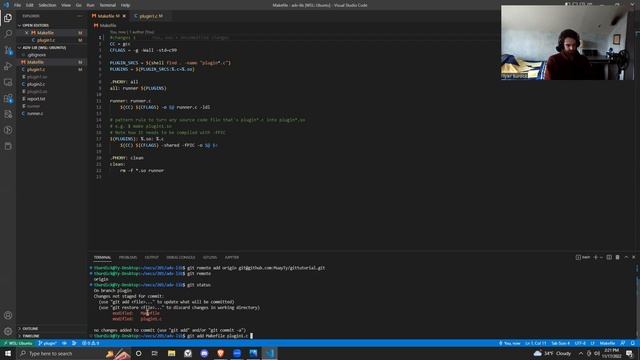Open the Brave browser icon in the taskbar
Screen dimensions: 640x360
tap(220, 353)
